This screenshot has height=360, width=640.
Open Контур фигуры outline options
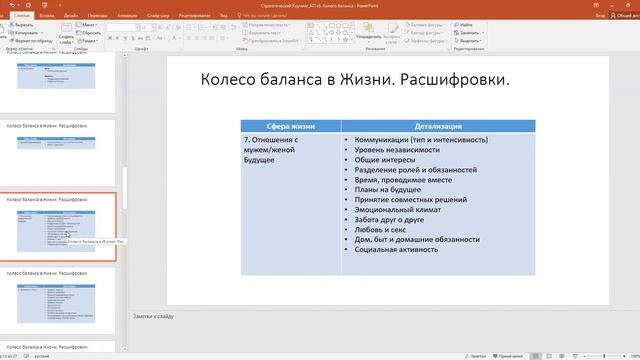[x=423, y=33]
